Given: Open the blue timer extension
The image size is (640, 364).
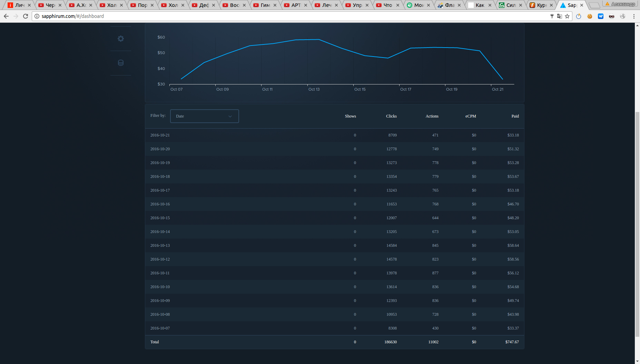Looking at the screenshot, I should click(579, 16).
